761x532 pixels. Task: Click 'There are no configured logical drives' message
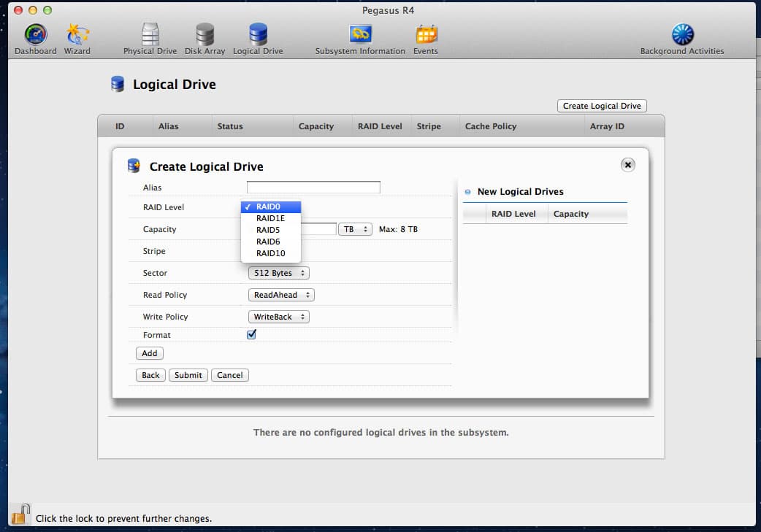click(x=381, y=432)
